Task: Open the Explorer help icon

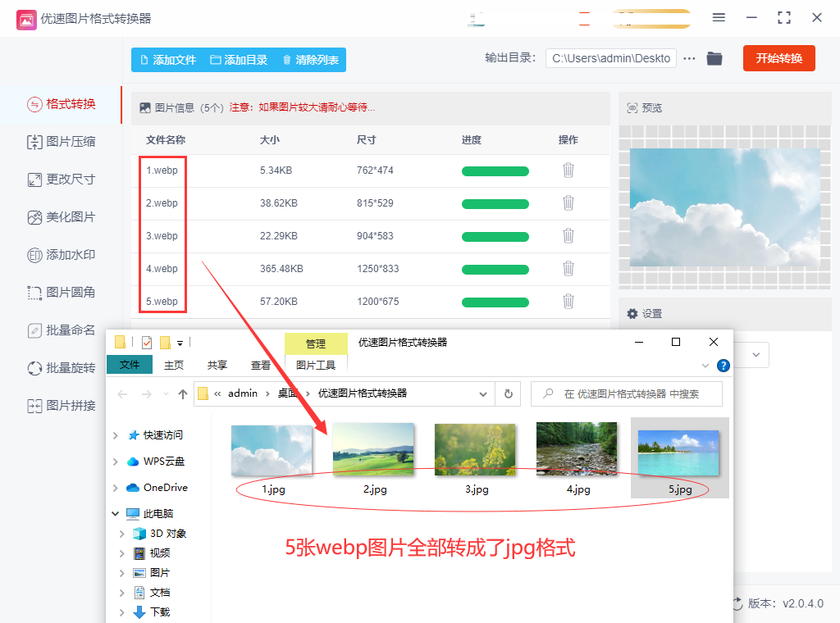Action: point(724,366)
